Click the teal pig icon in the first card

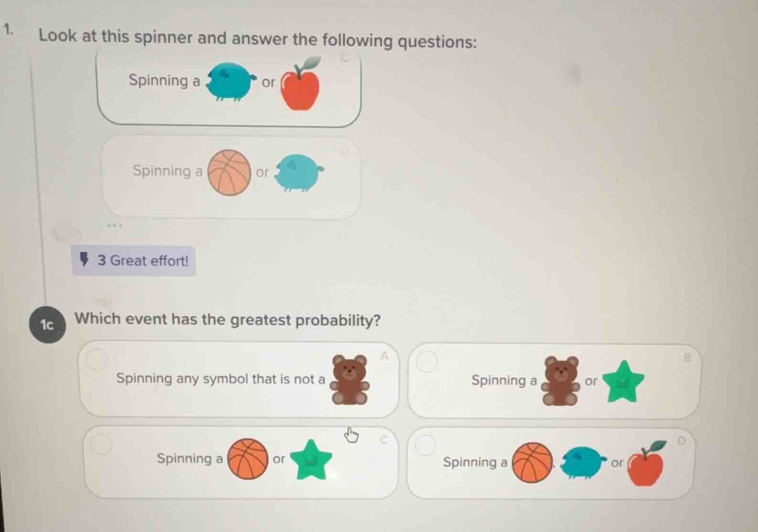tap(229, 81)
